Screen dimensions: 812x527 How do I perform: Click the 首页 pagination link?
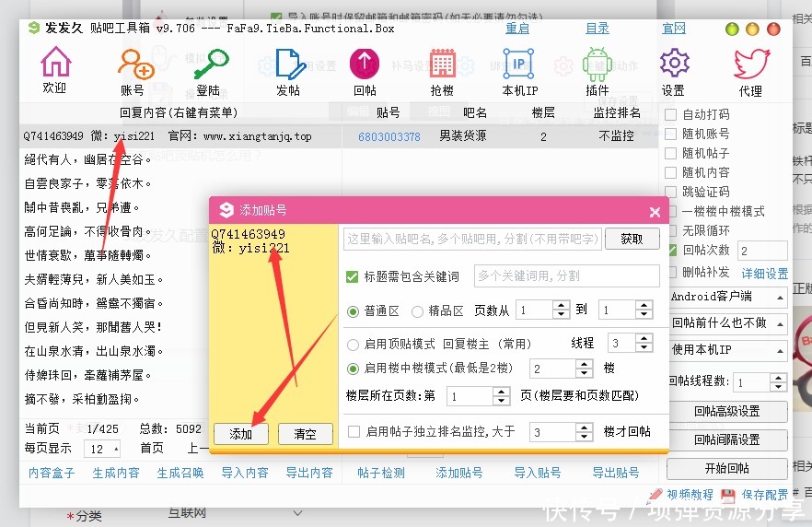pos(152,448)
